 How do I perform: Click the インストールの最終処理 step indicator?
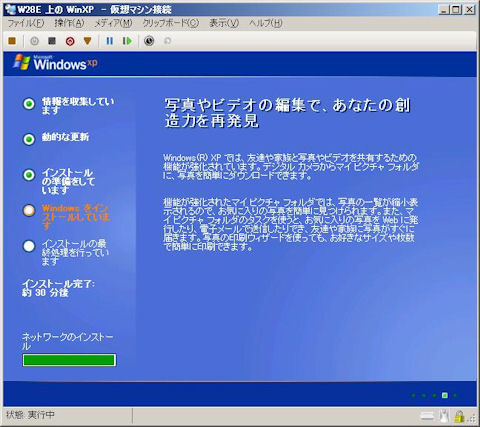point(29,246)
